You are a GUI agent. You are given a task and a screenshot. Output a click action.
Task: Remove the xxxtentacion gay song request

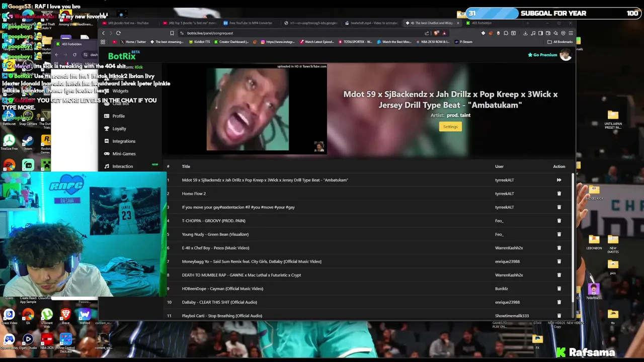click(559, 207)
